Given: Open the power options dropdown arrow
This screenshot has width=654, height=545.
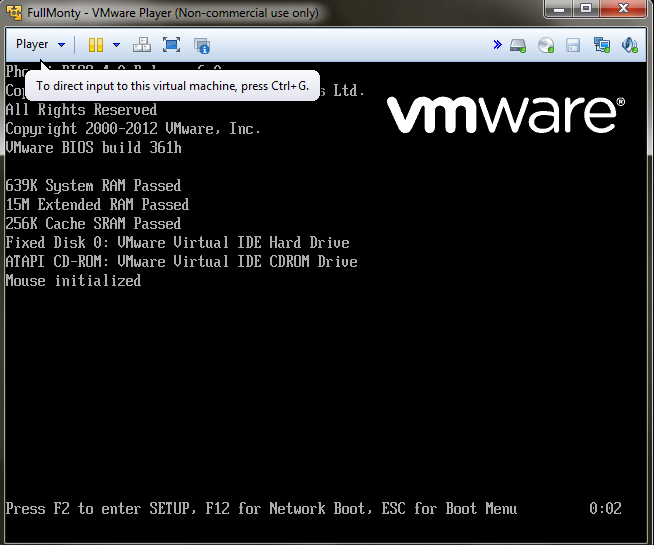Looking at the screenshot, I should pos(116,45).
